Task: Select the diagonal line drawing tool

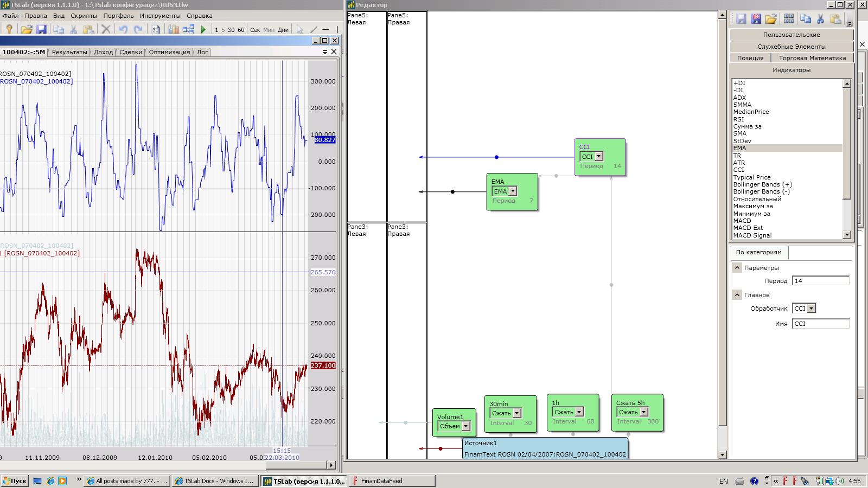Action: pyautogui.click(x=314, y=29)
